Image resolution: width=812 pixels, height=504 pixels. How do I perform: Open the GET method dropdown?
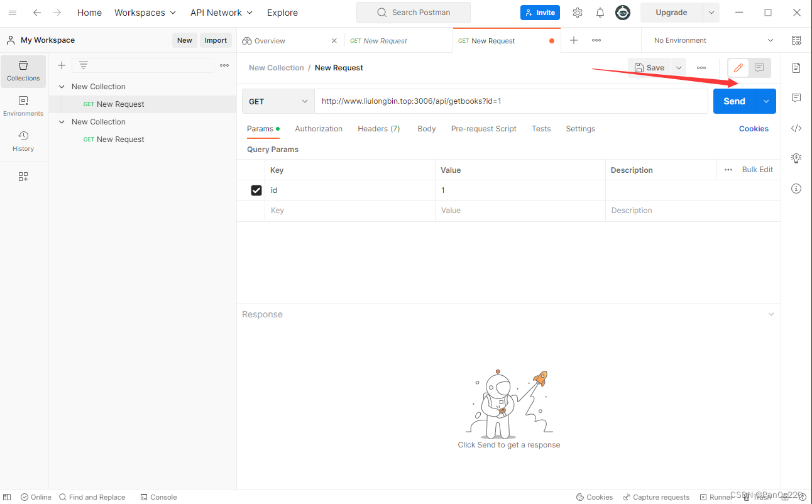[x=278, y=101]
